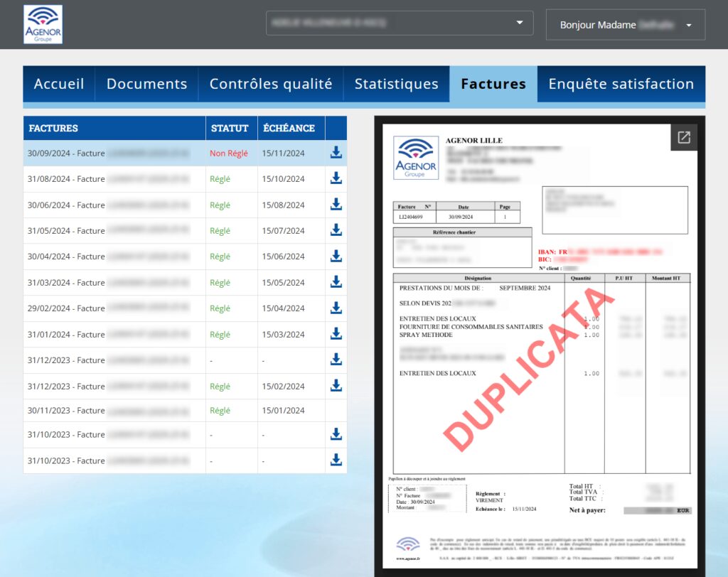Screen dimensions: 728x577
Task: Select the 30/06/2024 - Facture row
Action: coord(185,205)
